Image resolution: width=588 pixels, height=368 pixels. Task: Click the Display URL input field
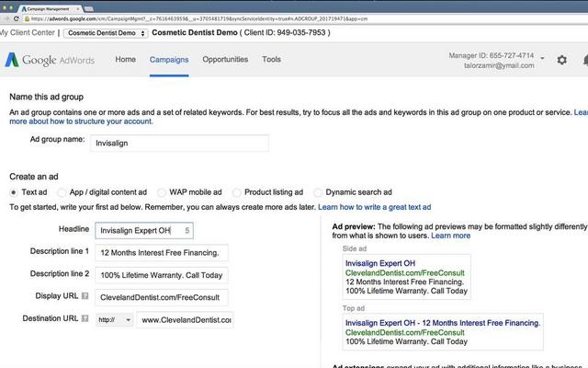pyautogui.click(x=162, y=297)
